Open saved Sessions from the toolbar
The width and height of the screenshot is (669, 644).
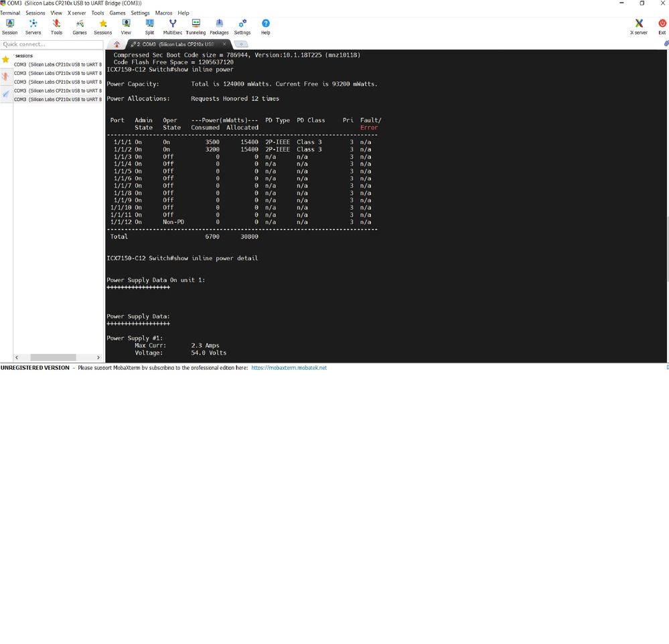(102, 27)
